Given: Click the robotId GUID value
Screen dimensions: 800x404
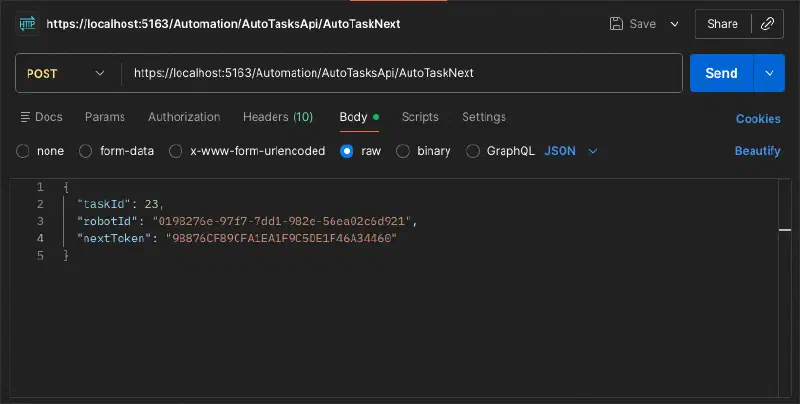Looking at the screenshot, I should 282,221.
